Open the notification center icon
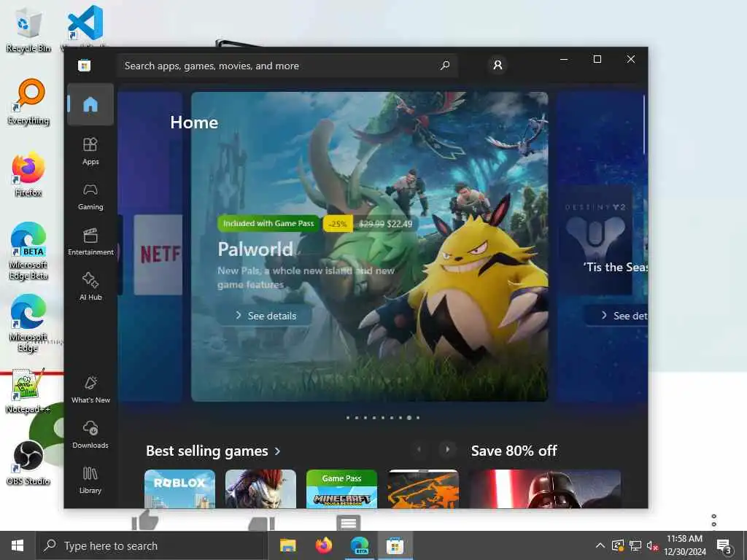 724,546
